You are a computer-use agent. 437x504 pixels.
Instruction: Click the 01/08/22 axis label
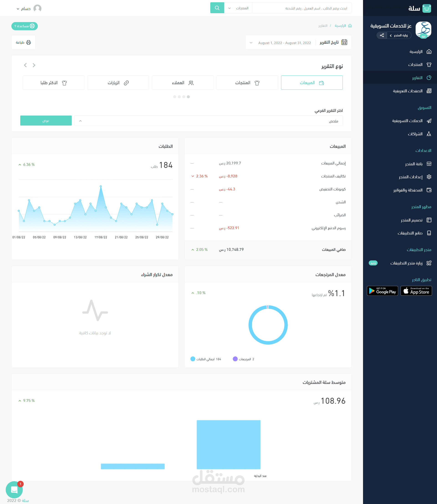(19, 237)
